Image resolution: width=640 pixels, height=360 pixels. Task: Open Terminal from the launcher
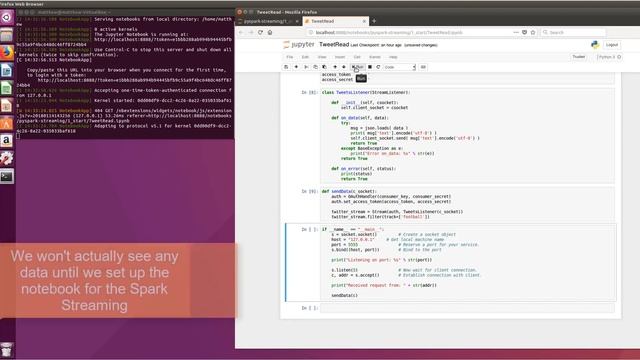7,176
